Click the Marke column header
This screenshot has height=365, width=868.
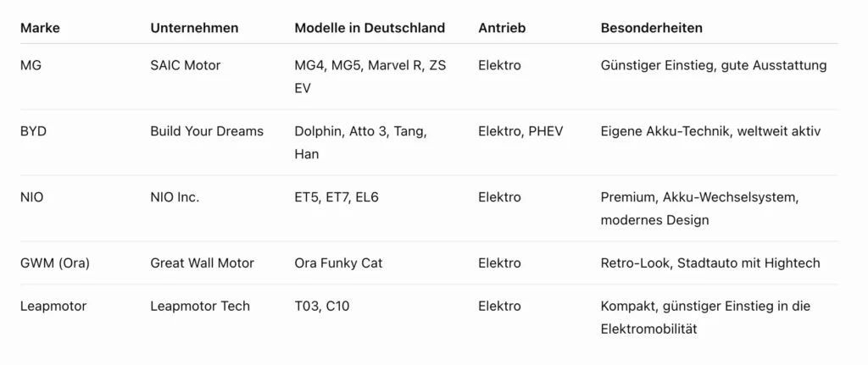[40, 28]
